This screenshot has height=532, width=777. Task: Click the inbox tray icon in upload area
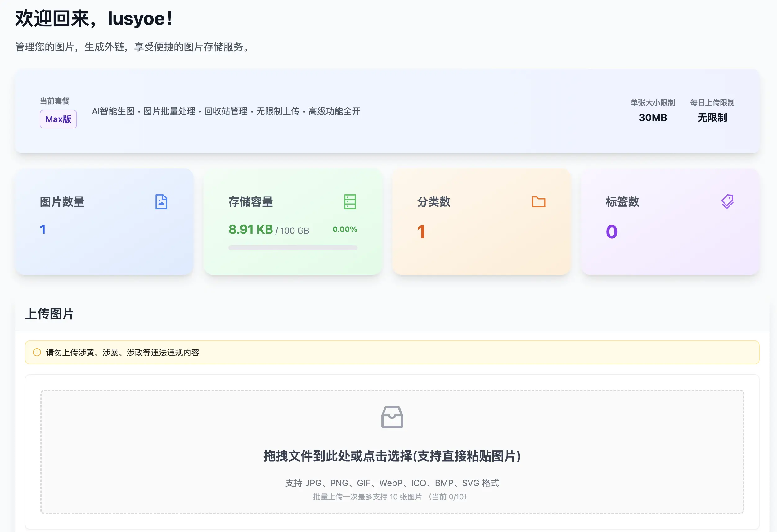(392, 417)
